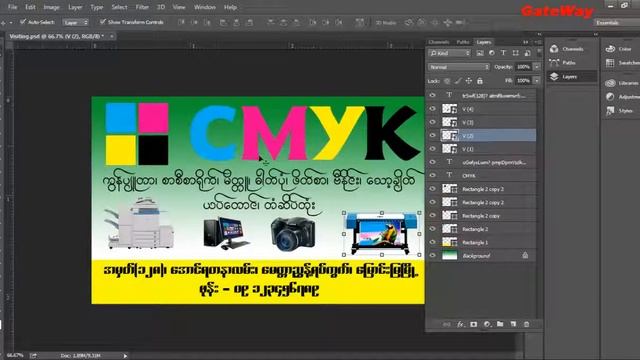Toggle layer filtering switch in Layers panel
This screenshot has height=360, width=640.
point(539,53)
